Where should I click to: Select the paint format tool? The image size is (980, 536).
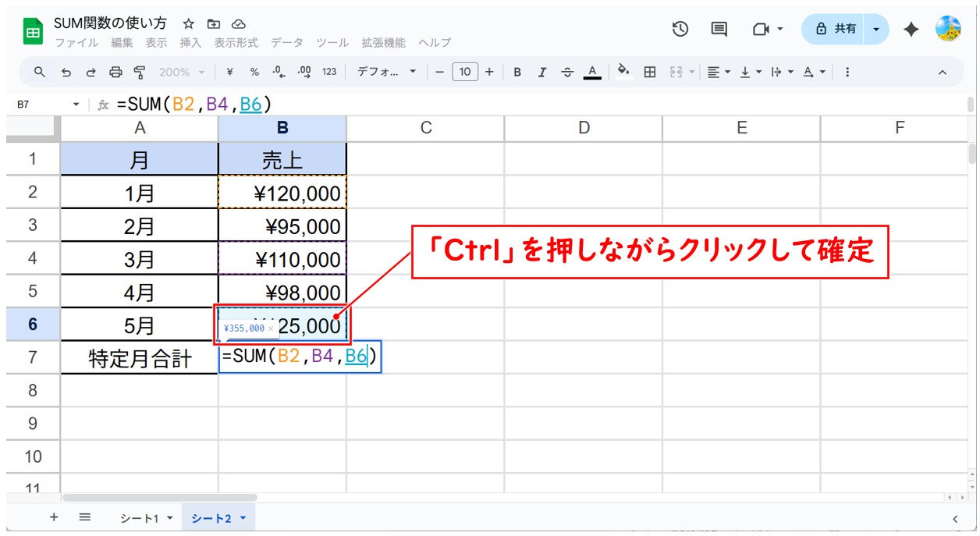140,72
